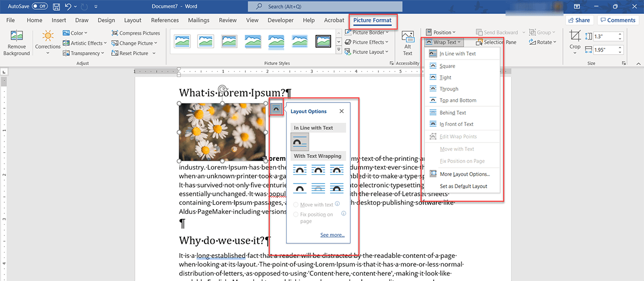This screenshot has height=281, width=644.
Task: Select the Move with text radio button
Action: coord(296,205)
